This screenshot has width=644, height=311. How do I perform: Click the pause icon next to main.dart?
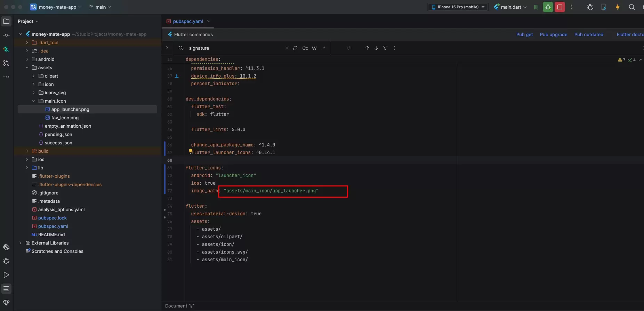536,7
